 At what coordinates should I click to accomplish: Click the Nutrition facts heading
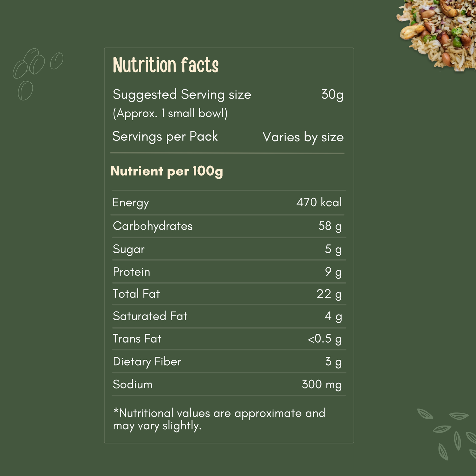(166, 65)
